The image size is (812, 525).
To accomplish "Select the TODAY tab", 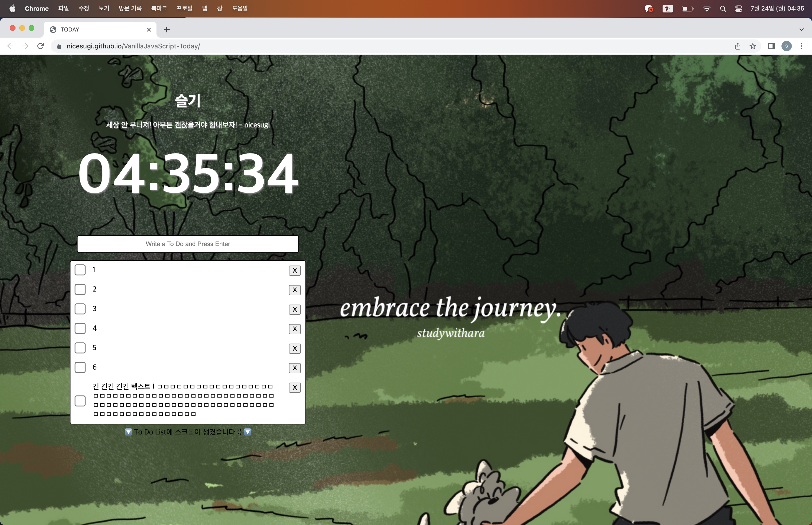I will pyautogui.click(x=100, y=30).
